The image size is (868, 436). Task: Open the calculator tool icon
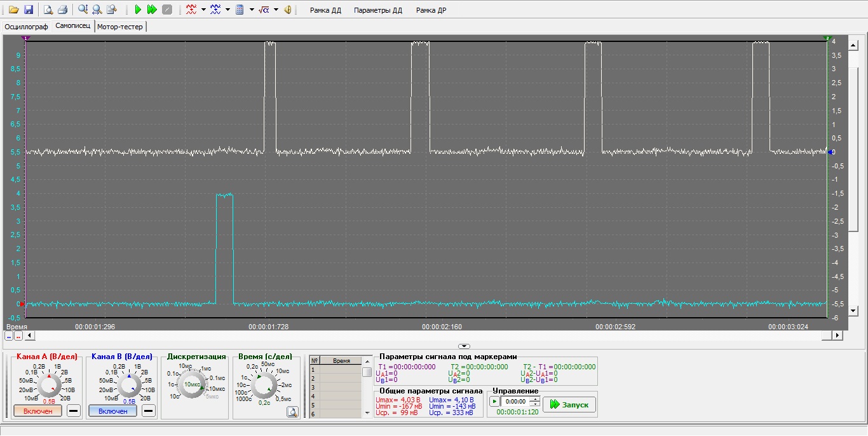pyautogui.click(x=240, y=10)
